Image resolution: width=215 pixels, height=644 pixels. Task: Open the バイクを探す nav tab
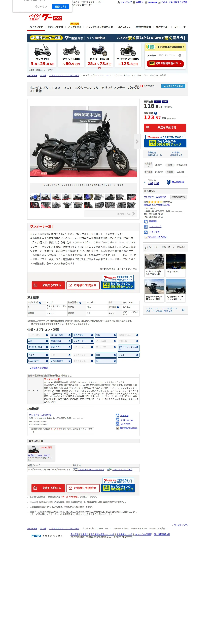(36, 27)
